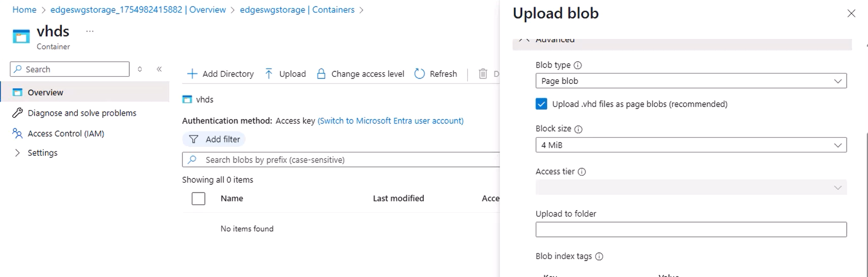Screen dimensions: 868x277
Task: Click the wrench icon for Diagnose and solve problems
Action: point(18,113)
